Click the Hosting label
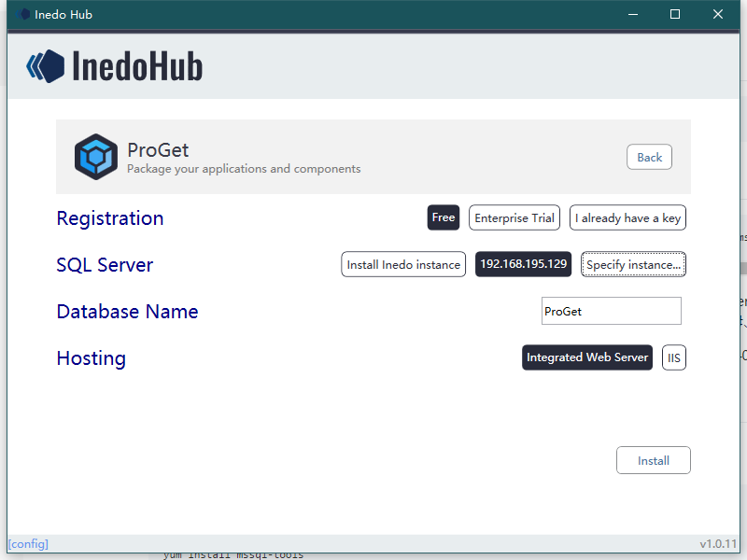The height and width of the screenshot is (560, 747). pos(91,358)
